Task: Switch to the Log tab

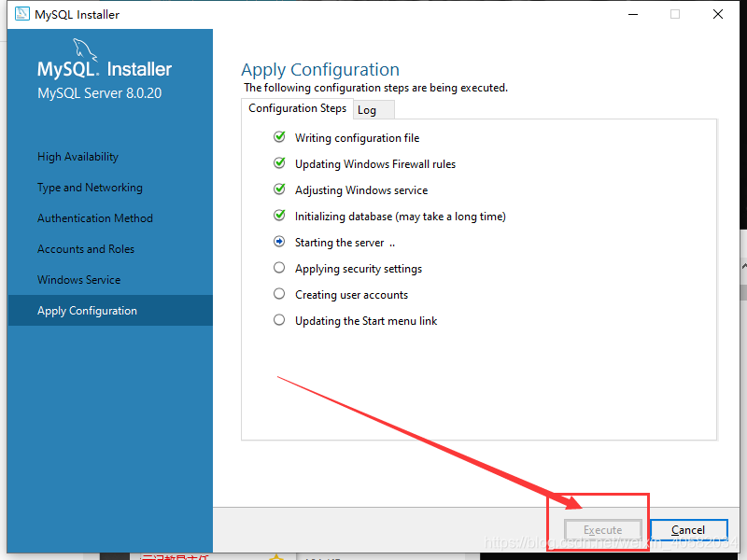Action: [374, 110]
